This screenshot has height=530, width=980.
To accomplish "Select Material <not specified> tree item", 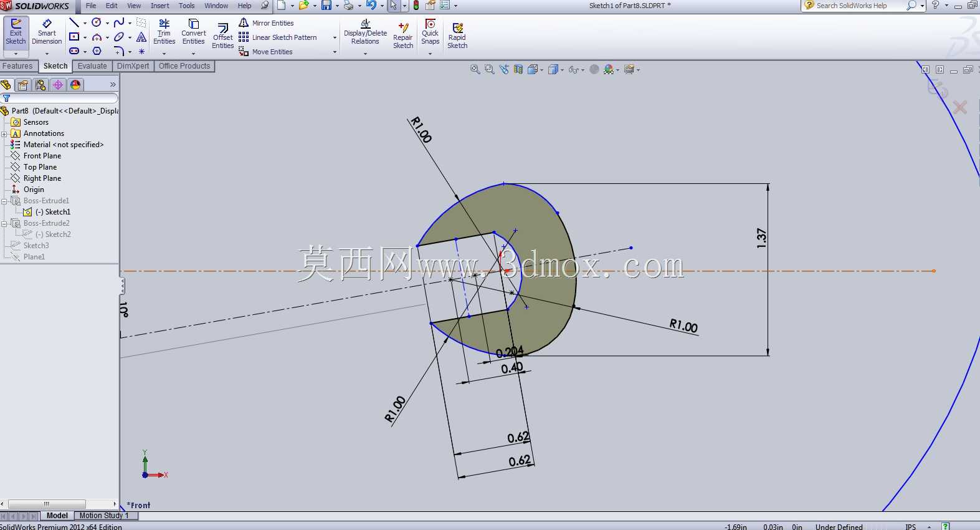I will pos(64,145).
